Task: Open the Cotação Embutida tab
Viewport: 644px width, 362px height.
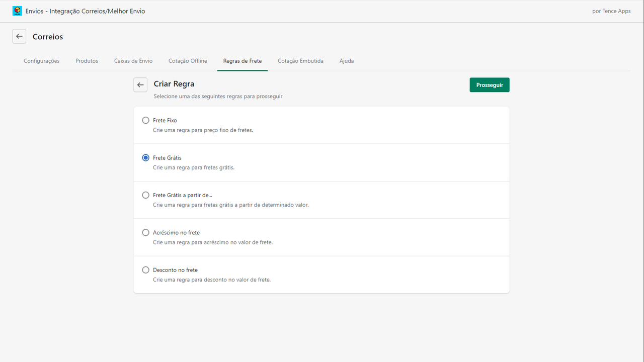Action: pos(300,61)
